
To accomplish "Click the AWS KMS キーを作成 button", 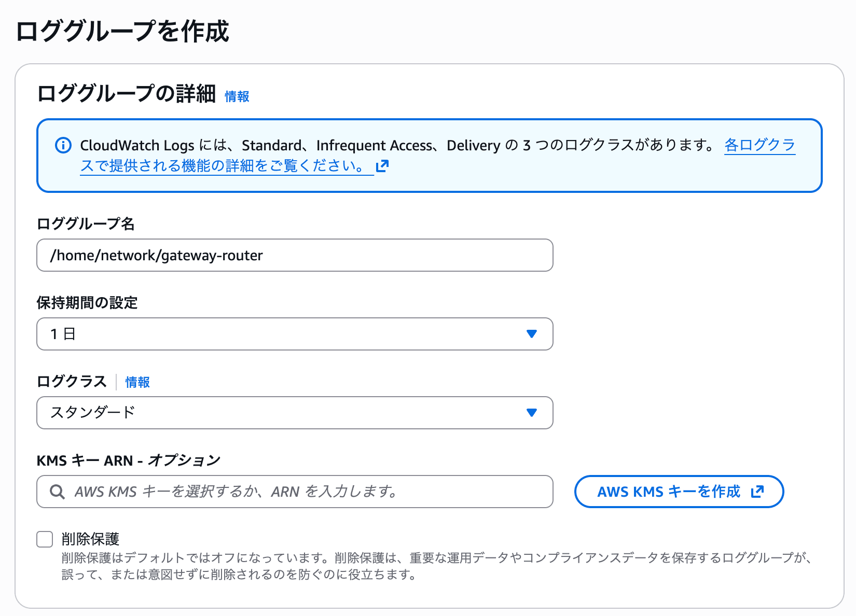I will tap(679, 492).
